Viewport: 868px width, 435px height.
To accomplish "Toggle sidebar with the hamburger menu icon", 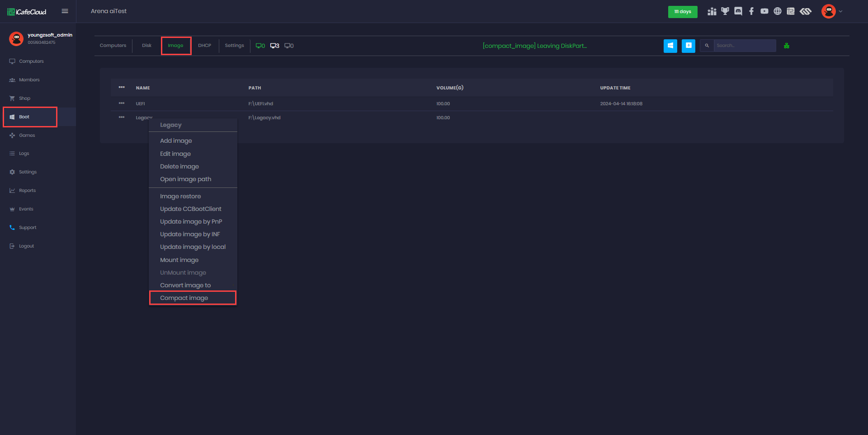I will click(65, 11).
